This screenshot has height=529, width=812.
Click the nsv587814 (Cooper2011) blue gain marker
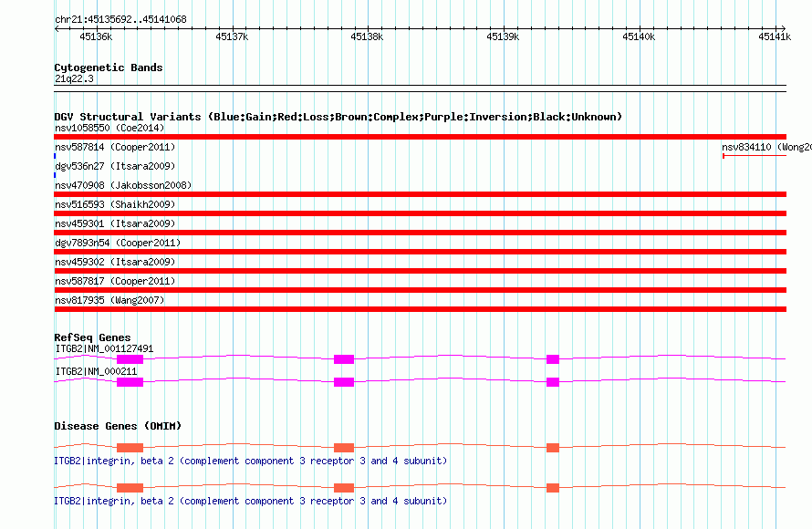coord(55,156)
